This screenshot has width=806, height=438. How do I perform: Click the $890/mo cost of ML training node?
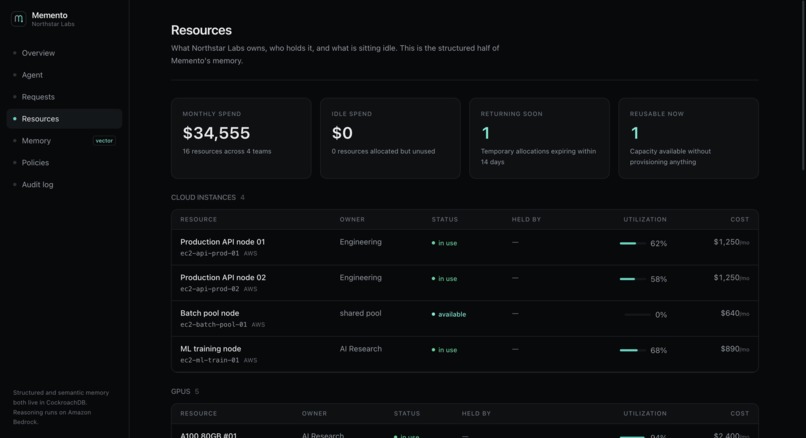735,349
